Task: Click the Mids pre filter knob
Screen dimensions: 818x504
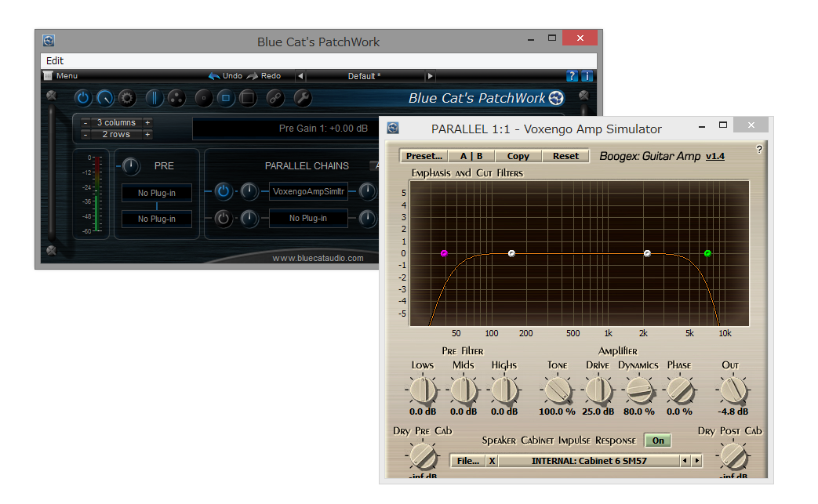Action: 464,390
